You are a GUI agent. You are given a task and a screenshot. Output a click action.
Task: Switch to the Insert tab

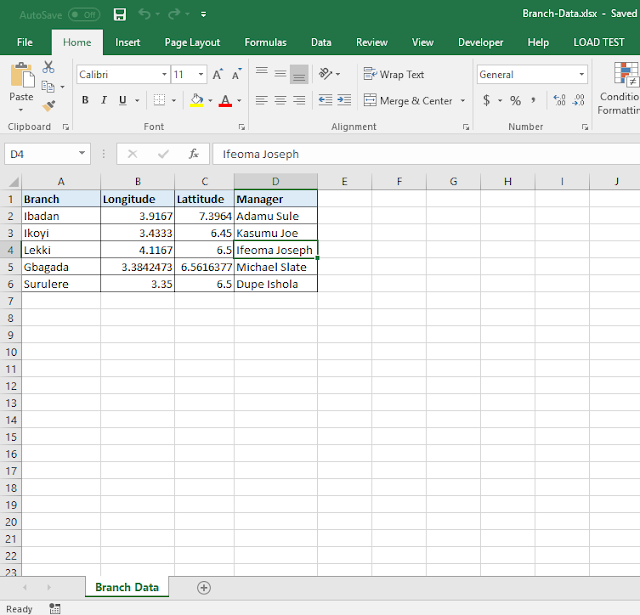point(127,42)
